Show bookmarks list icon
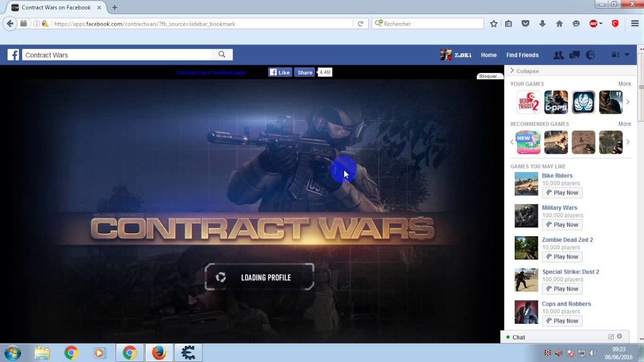 click(x=509, y=24)
